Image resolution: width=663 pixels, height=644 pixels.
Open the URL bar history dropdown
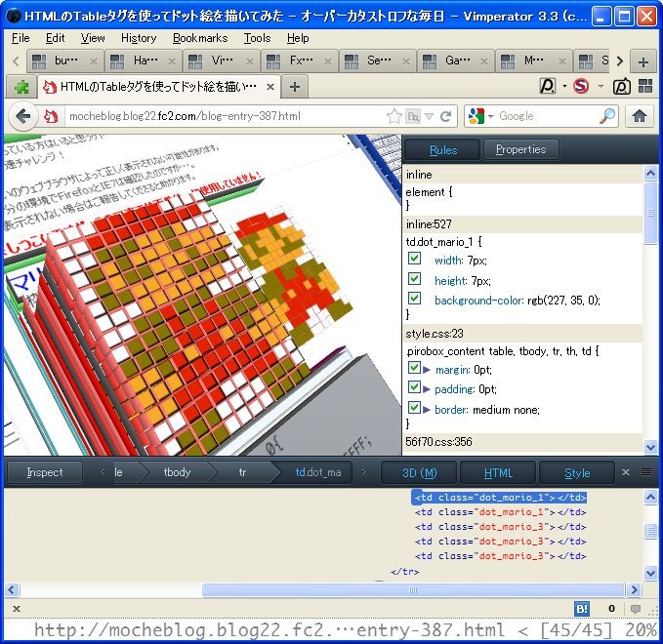[x=430, y=116]
